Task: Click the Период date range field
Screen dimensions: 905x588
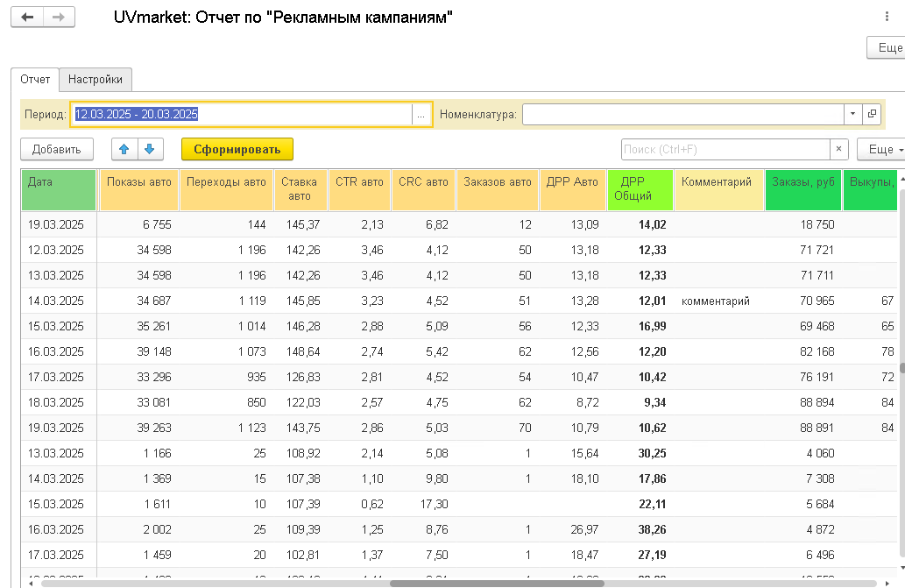Action: coord(241,114)
